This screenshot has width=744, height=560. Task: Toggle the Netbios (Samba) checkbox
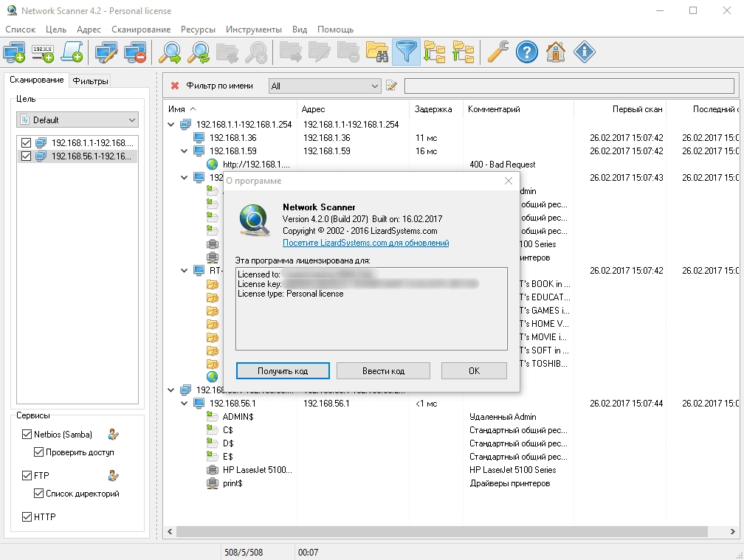click(27, 435)
